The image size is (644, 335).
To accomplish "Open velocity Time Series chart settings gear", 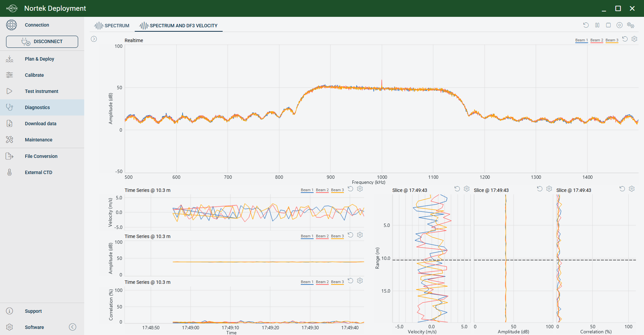I will coord(360,189).
